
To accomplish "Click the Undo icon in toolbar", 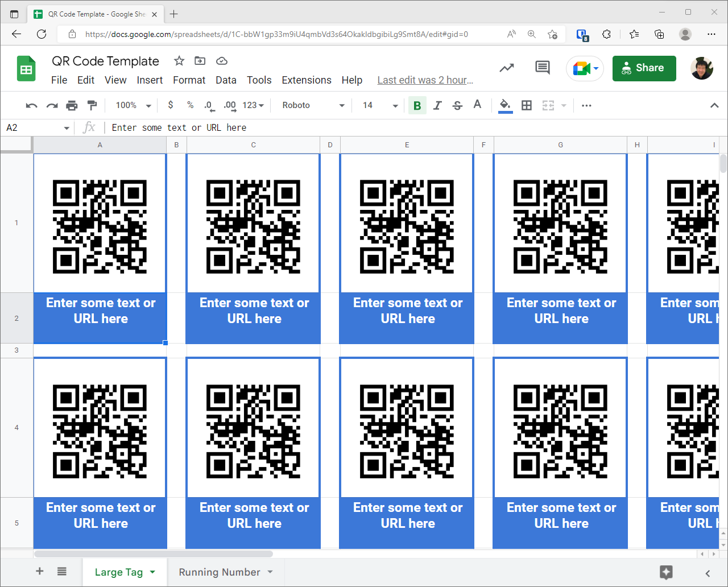I will tap(32, 105).
